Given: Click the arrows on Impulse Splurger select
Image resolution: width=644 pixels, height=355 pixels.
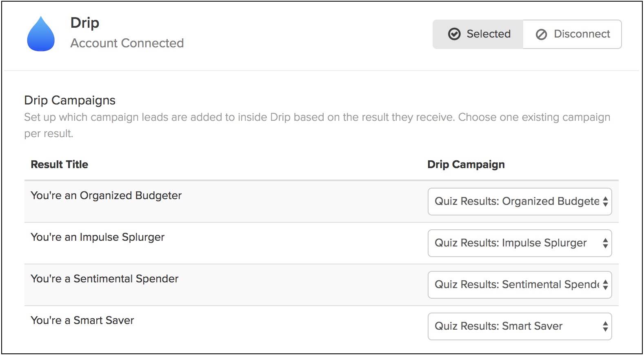Looking at the screenshot, I should tap(605, 243).
